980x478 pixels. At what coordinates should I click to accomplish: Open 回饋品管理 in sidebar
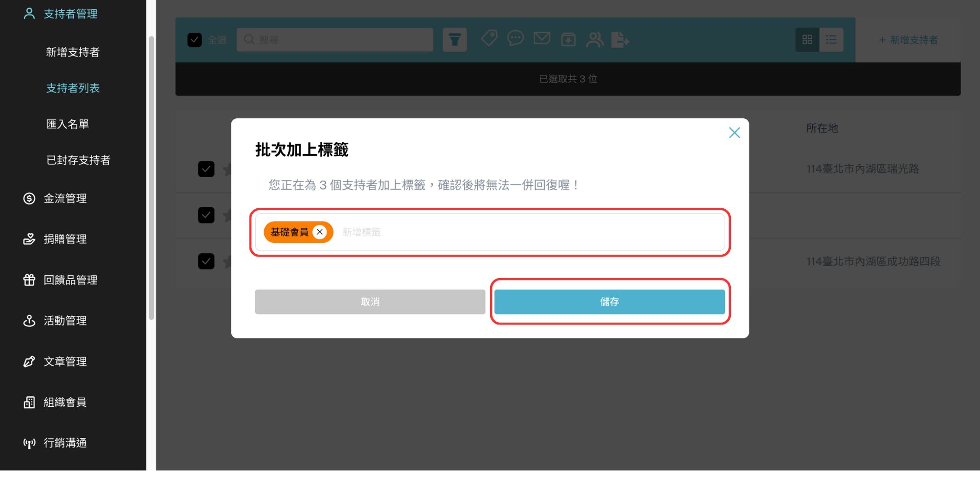click(70, 280)
